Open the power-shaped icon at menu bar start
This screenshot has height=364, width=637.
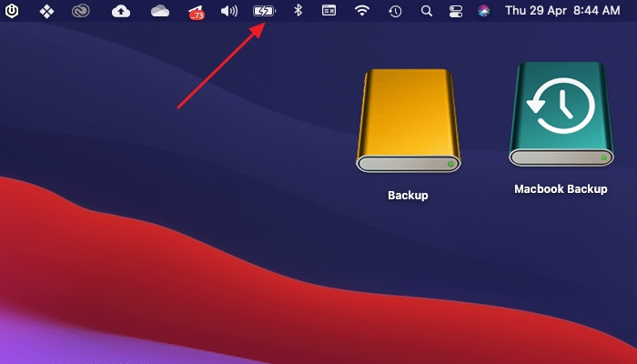(x=11, y=11)
